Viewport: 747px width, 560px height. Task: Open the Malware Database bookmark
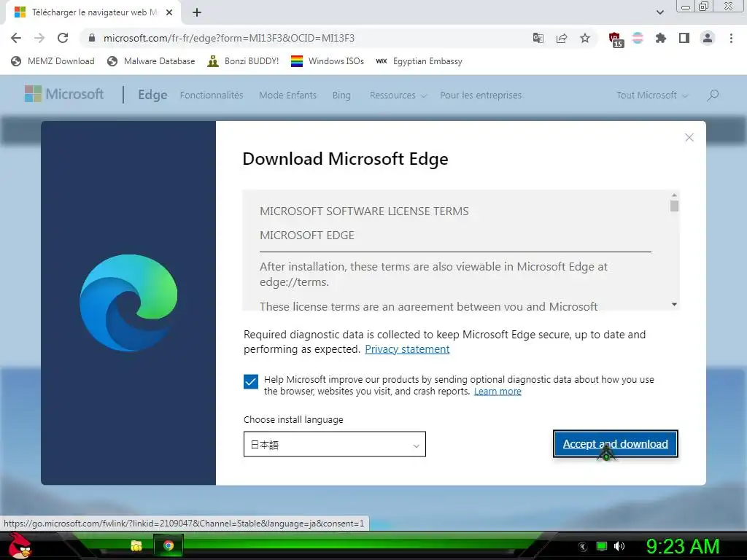click(x=151, y=61)
